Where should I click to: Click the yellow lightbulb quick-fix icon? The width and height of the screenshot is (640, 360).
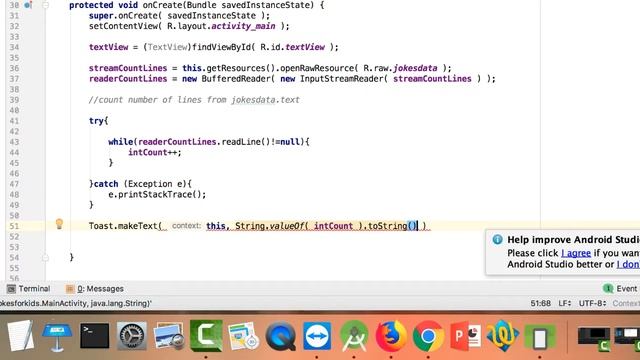point(59,224)
